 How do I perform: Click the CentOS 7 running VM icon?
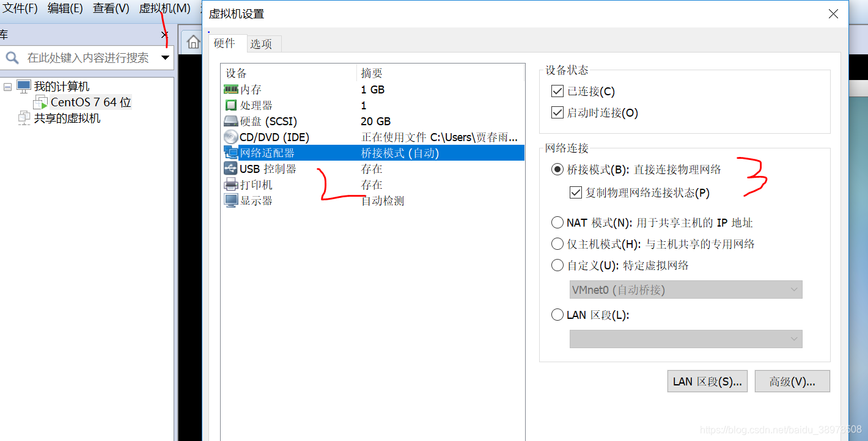point(40,102)
